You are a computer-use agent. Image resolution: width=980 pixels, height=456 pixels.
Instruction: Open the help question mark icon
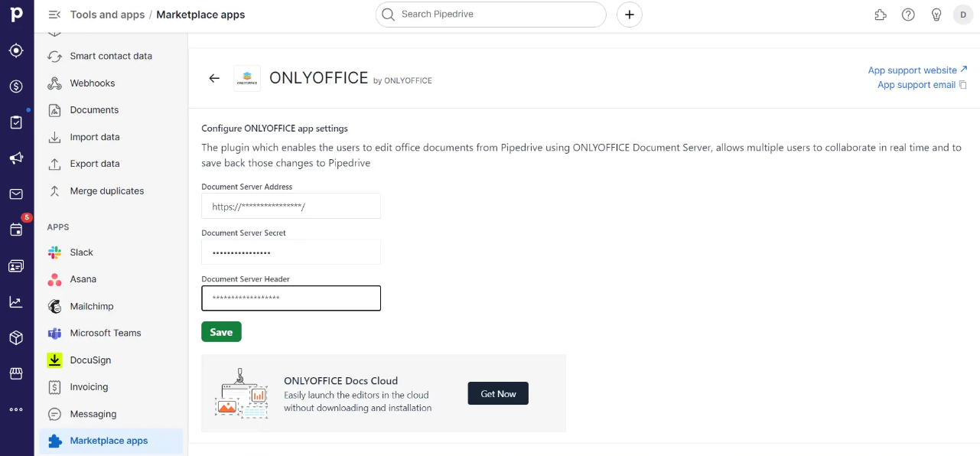pos(908,15)
